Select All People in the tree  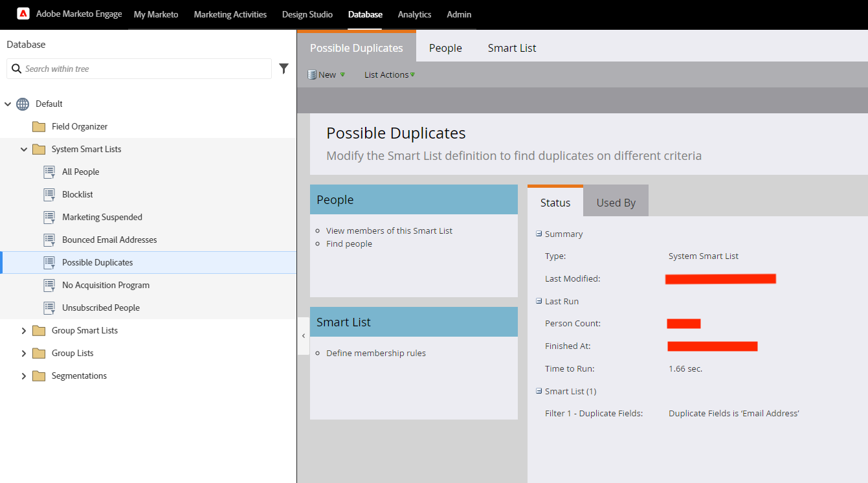coord(81,172)
